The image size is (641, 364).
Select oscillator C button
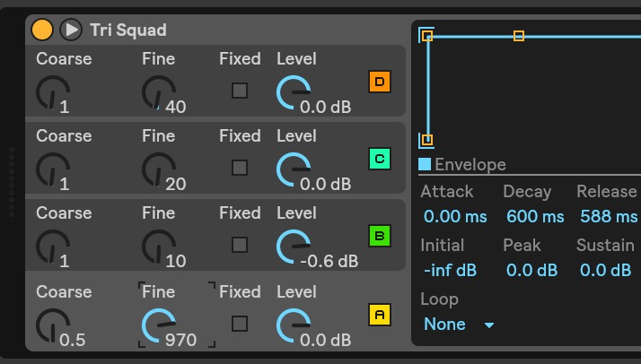380,160
